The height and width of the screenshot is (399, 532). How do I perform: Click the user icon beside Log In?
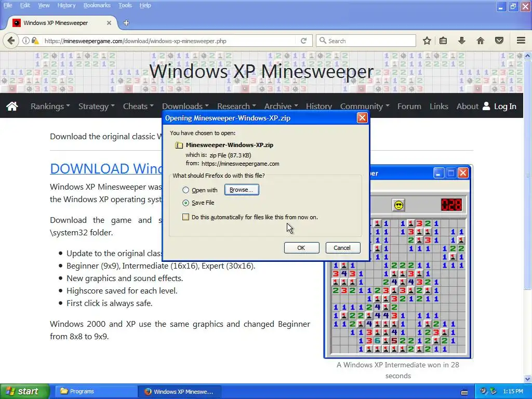click(x=486, y=106)
